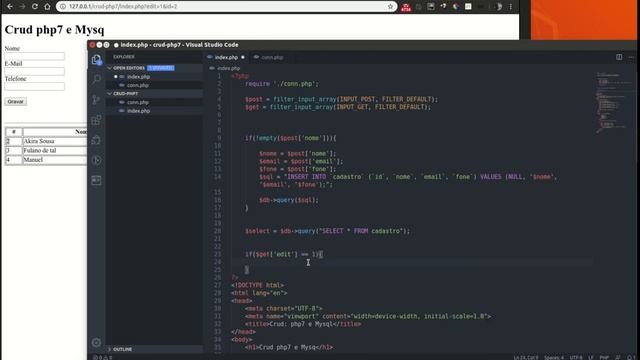Click the fifth activity bar icon below Extensions
640x360 pixels.
(96, 140)
